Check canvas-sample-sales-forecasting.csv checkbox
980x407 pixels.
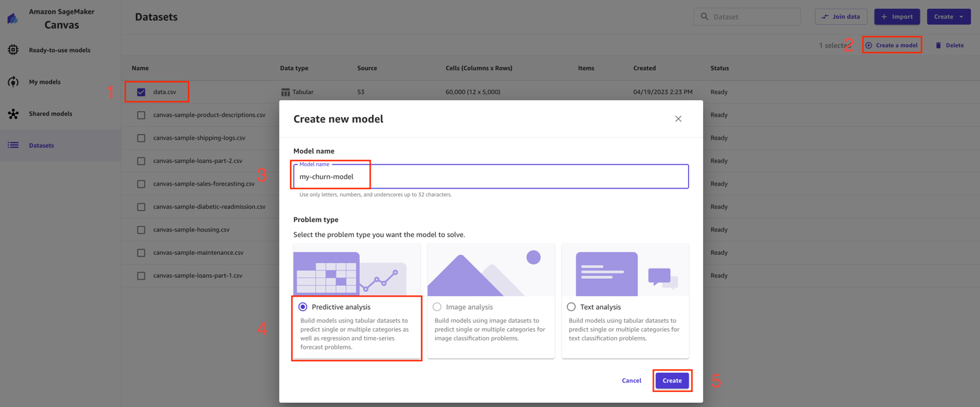pos(141,184)
